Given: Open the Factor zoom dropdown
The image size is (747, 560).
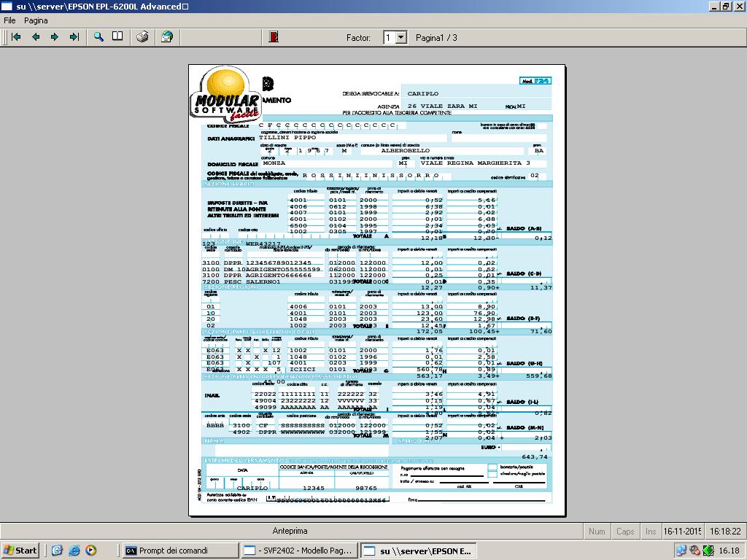Looking at the screenshot, I should [401, 38].
